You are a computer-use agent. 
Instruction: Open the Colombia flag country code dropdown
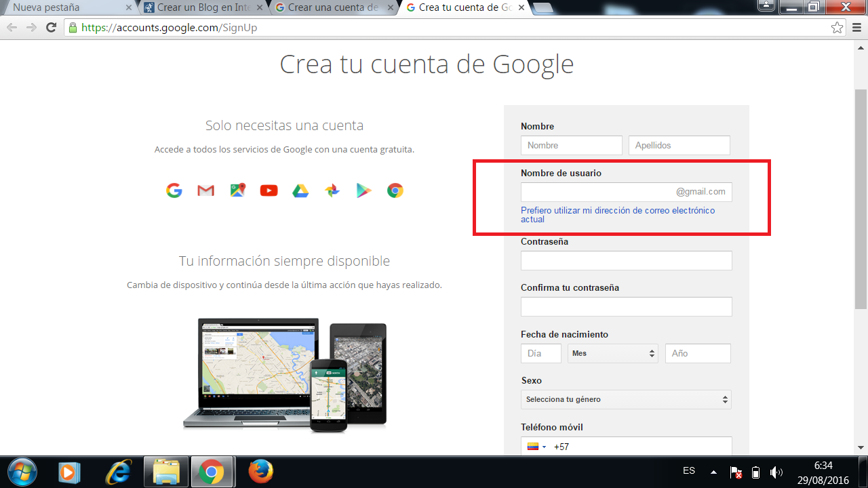click(x=537, y=447)
